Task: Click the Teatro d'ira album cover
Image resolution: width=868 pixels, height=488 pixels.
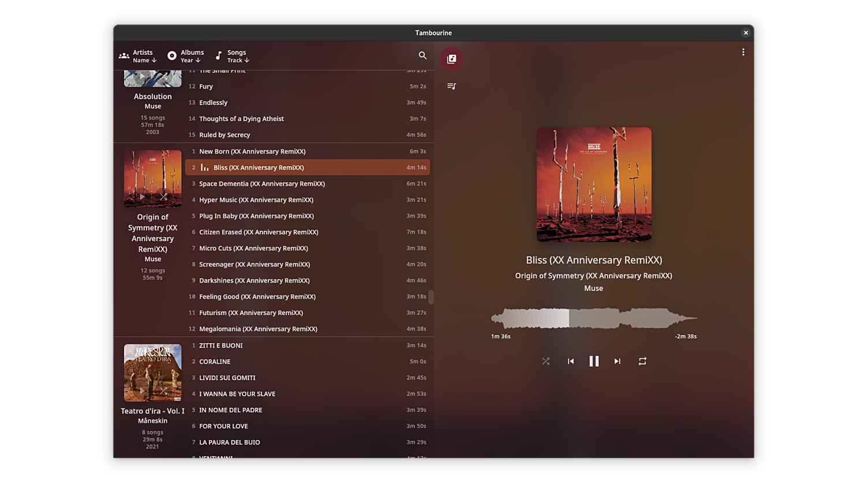Action: click(x=152, y=373)
